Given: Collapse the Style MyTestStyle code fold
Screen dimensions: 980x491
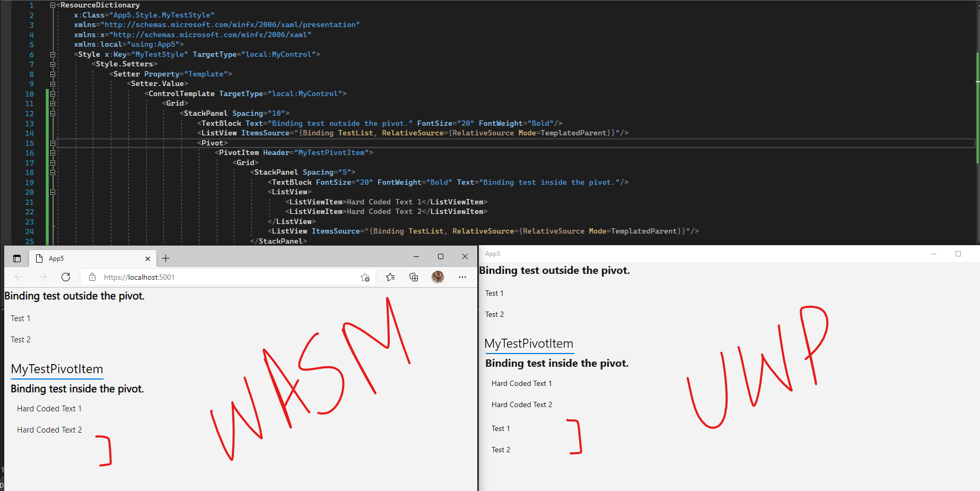Looking at the screenshot, I should coord(51,54).
